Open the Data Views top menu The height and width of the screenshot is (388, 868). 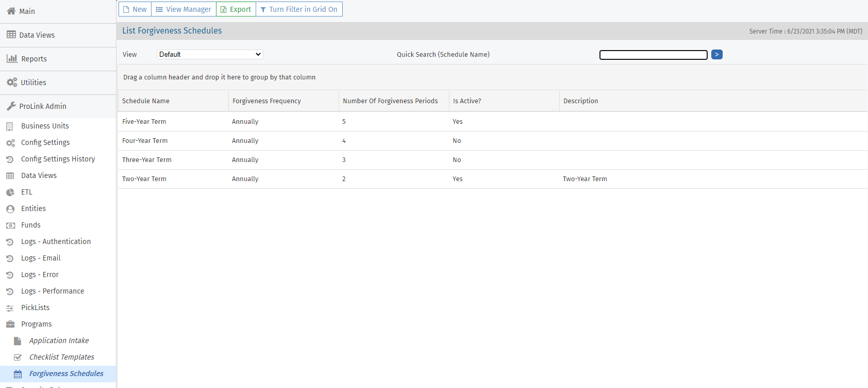pos(37,35)
